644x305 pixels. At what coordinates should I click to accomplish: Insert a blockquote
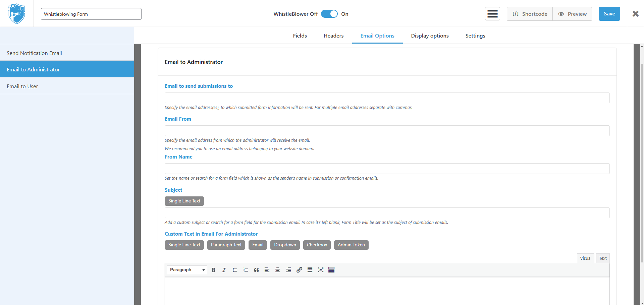tap(256, 270)
